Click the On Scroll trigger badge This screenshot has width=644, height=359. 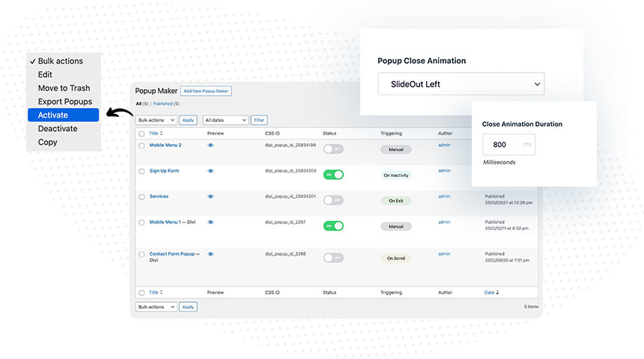(396, 259)
